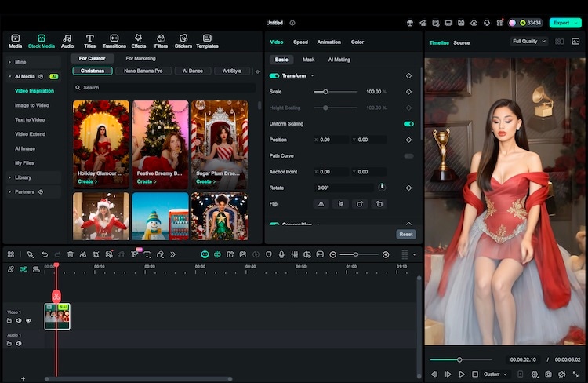
Task: Flip clip vertically
Action: pos(340,204)
